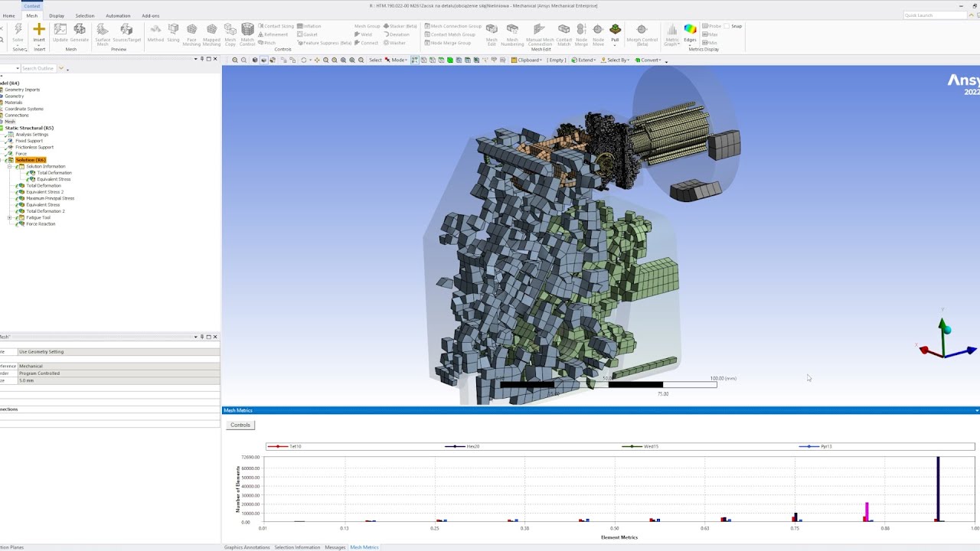Click the Quick Launch search field
Screen dimensions: 980x551
(935, 15)
